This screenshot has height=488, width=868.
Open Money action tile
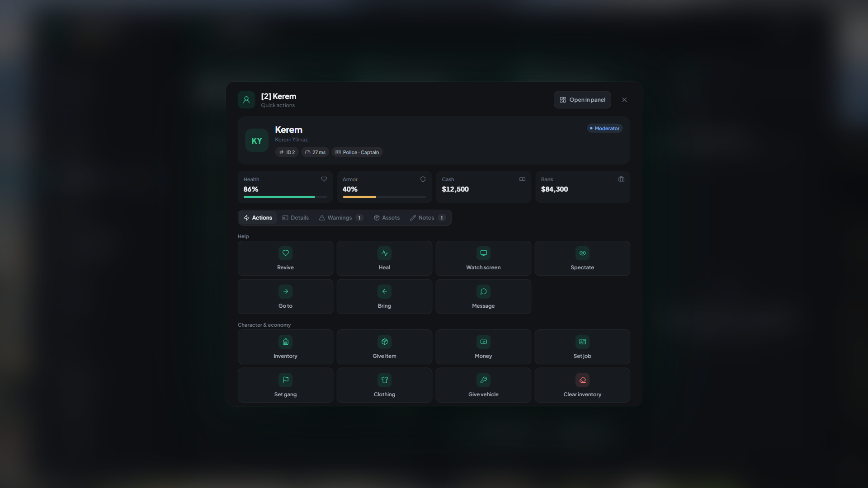483,347
